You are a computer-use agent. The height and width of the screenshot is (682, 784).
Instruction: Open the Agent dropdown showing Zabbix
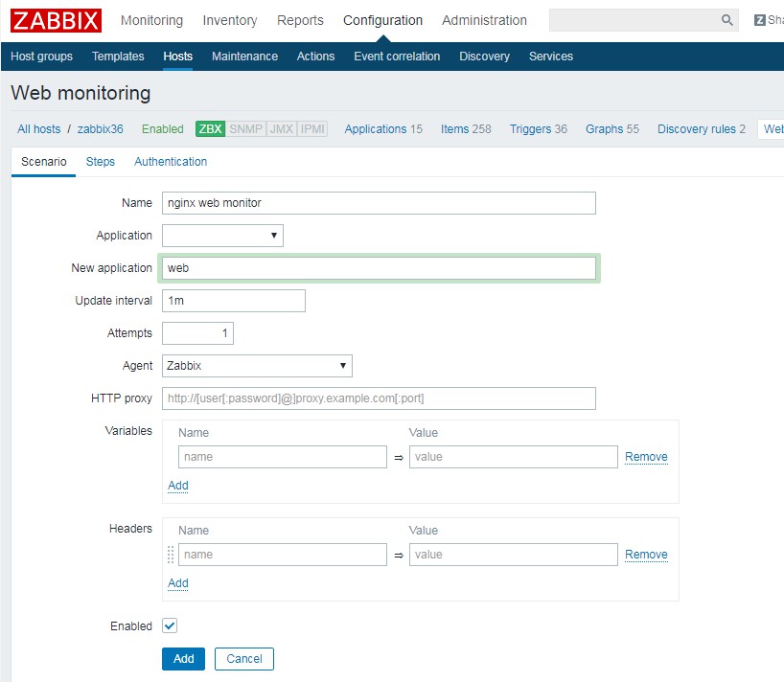click(x=257, y=366)
